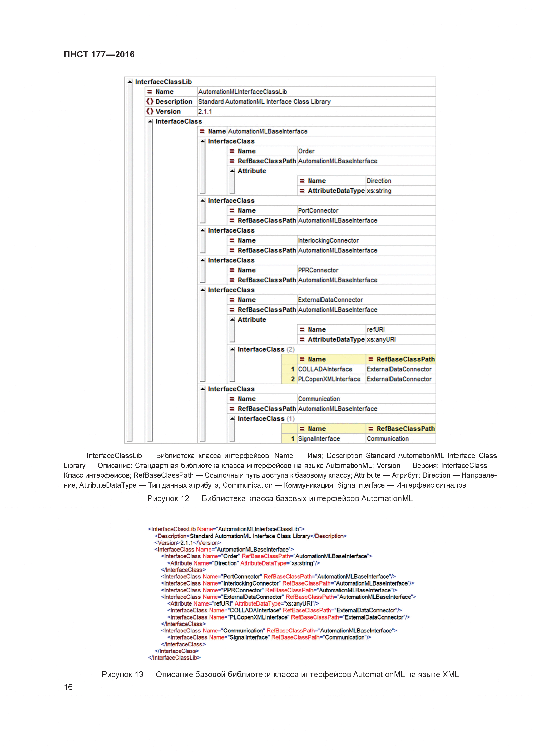Collapse the InterfaceClass node under Version
Screen dimensions: 535x756
150,122
